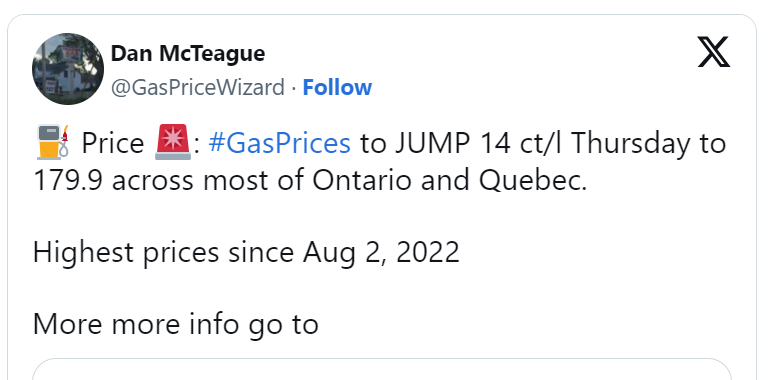Image resolution: width=777 pixels, height=380 pixels.
Task: Click the 'JUMP 14 ct/l' text
Action: pyautogui.click(x=480, y=143)
